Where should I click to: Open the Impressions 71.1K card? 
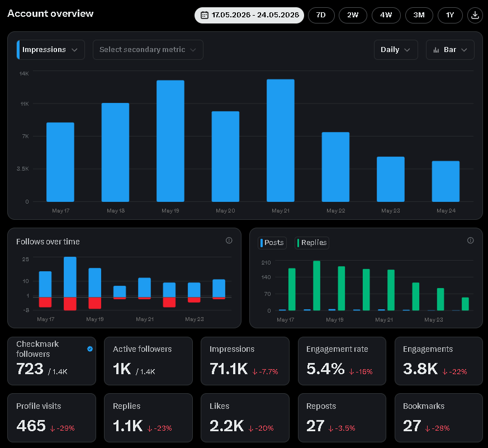245,361
